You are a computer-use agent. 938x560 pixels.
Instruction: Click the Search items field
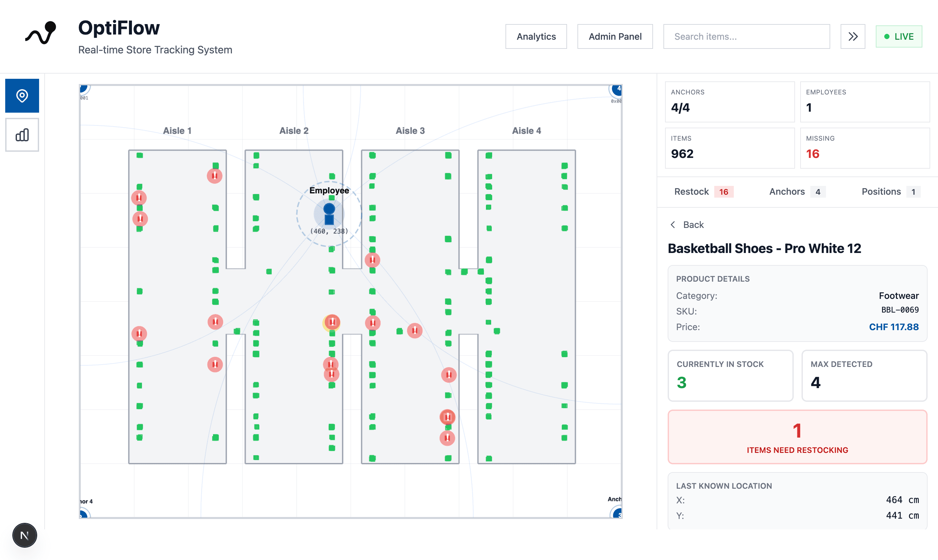pos(746,36)
